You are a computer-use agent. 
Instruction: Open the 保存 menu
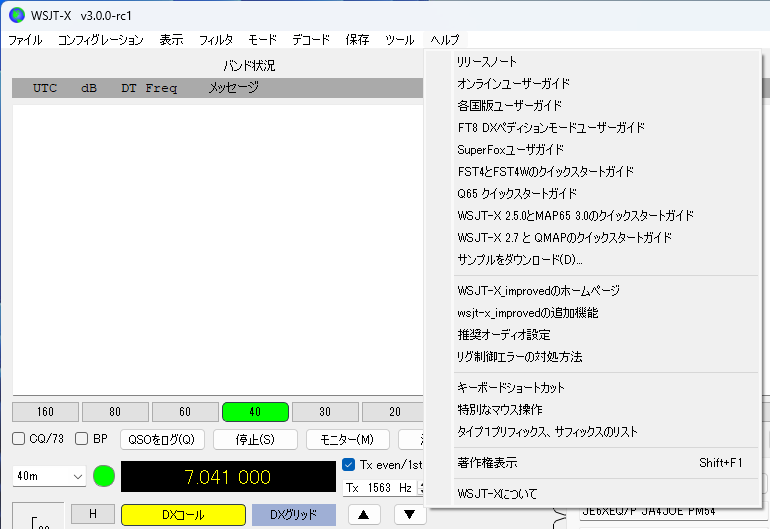click(358, 40)
